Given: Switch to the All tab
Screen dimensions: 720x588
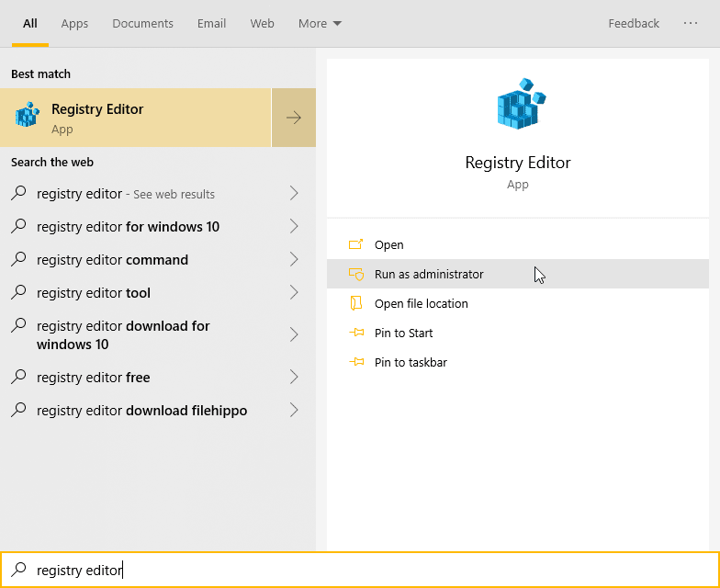Looking at the screenshot, I should coord(29,24).
